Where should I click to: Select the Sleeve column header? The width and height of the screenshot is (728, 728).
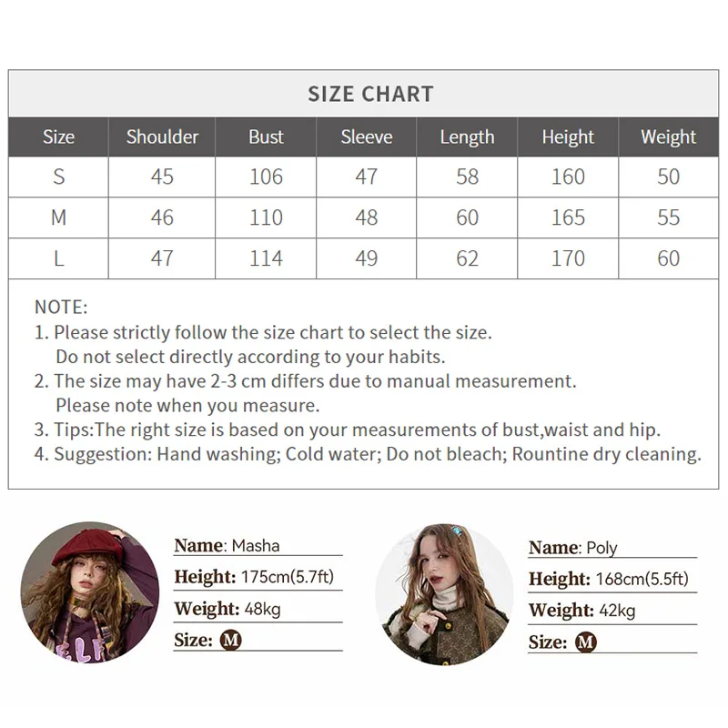click(367, 136)
